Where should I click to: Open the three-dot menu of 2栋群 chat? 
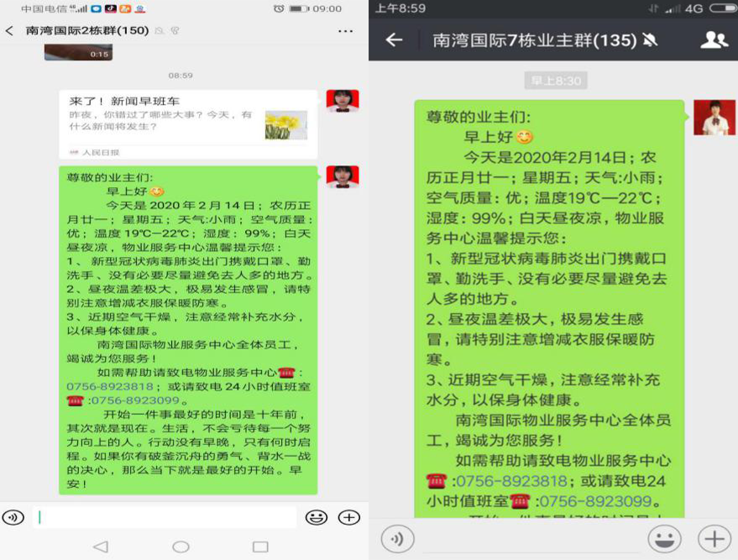345,31
